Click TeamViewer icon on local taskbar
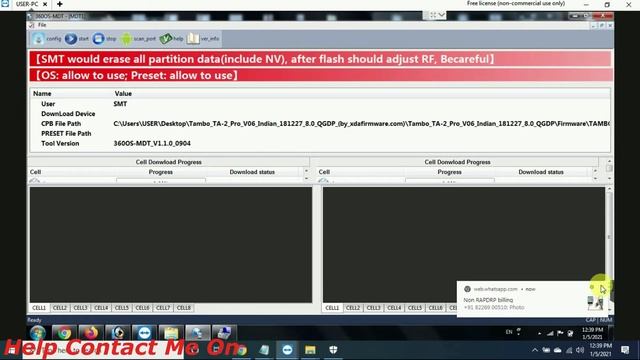 287,350
